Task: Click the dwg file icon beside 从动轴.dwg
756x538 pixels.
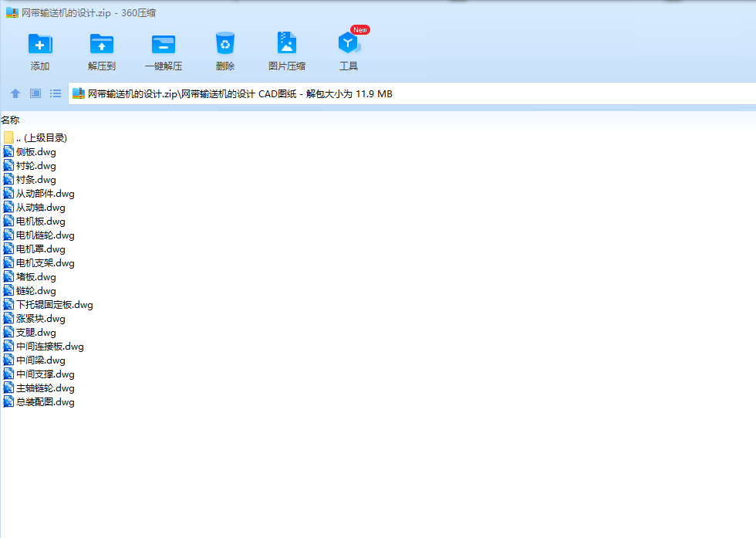Action: point(8,208)
